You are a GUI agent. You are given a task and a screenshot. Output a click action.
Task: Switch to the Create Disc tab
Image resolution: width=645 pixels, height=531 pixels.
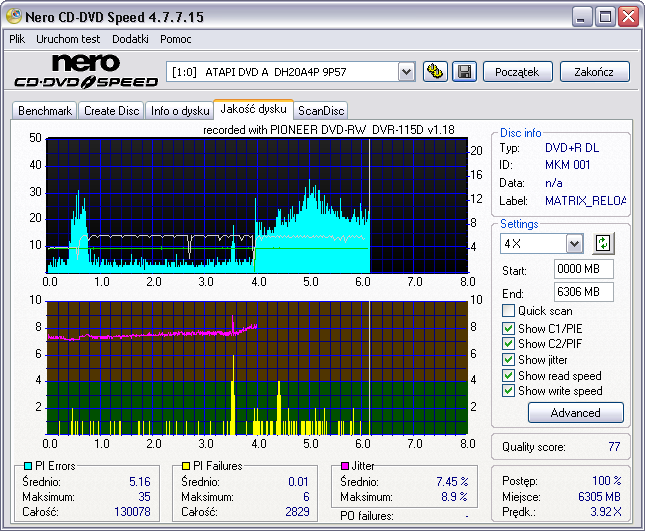click(111, 111)
